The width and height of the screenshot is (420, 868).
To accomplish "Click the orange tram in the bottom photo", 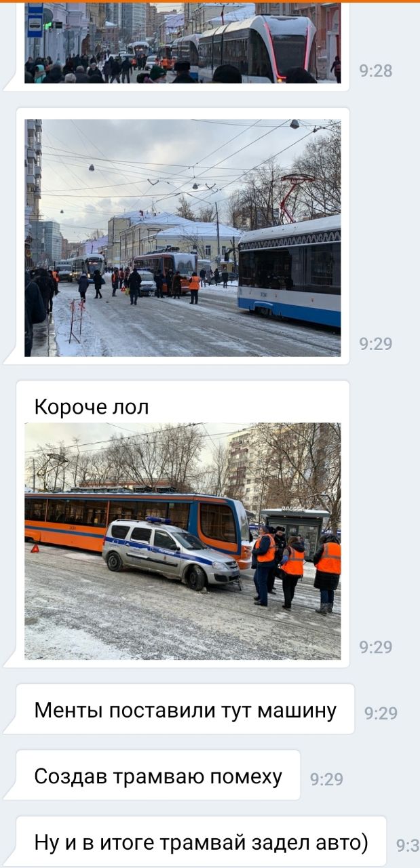I will pyautogui.click(x=136, y=522).
